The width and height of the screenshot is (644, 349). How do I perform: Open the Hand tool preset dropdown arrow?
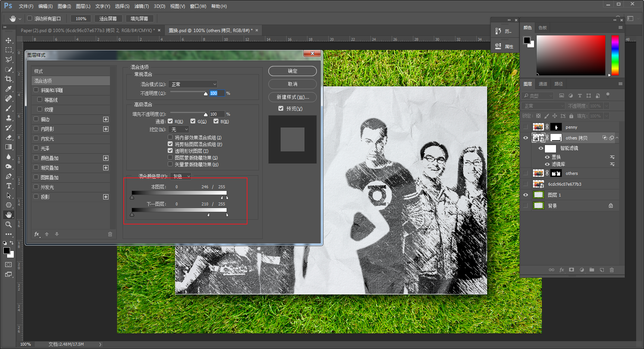(x=20, y=19)
